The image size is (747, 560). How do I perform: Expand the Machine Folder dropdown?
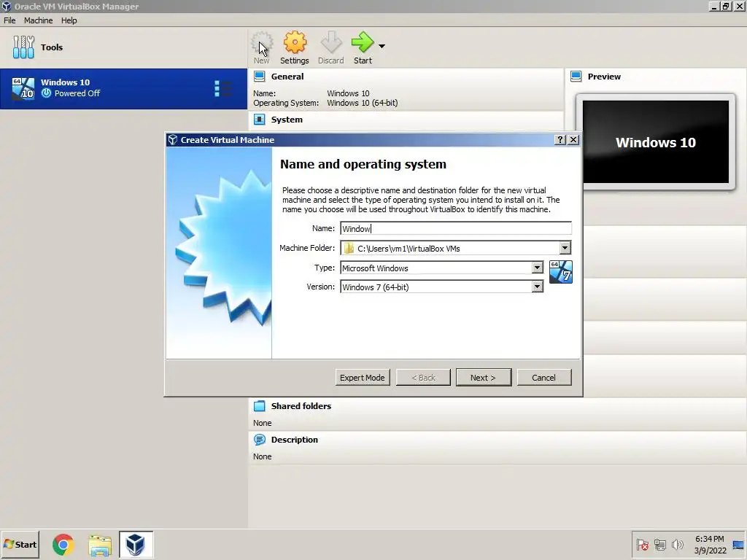565,248
